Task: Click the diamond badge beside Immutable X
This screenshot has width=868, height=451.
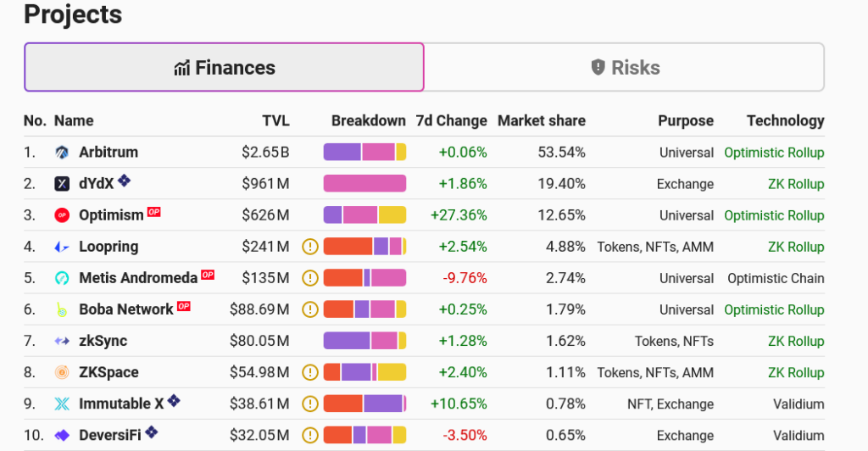Action: [x=174, y=400]
